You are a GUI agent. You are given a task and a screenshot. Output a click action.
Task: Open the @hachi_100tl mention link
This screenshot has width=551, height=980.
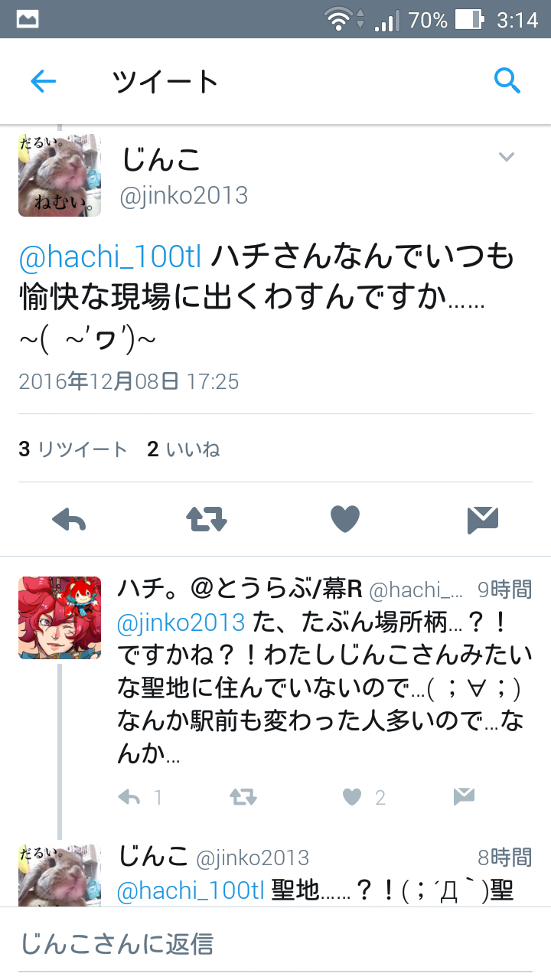pos(110,258)
